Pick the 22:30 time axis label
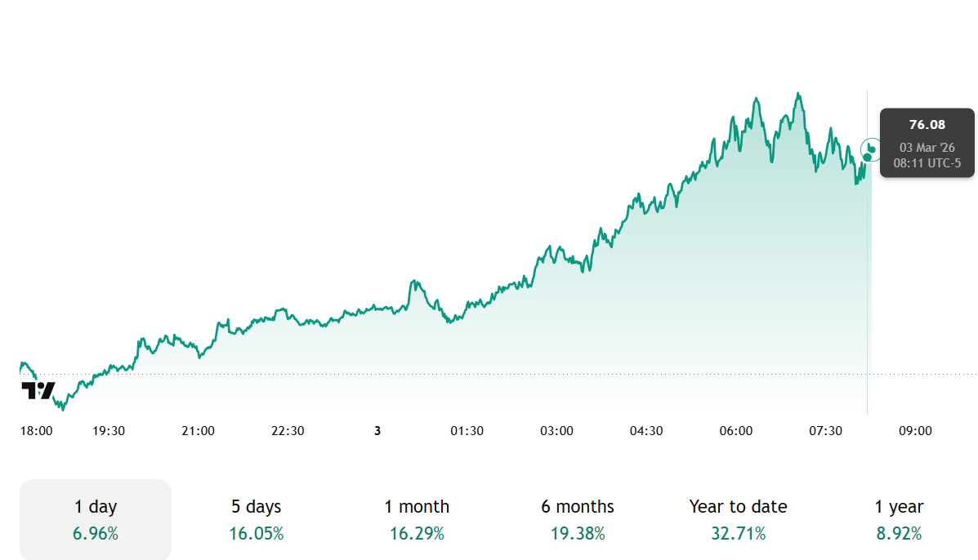 288,431
